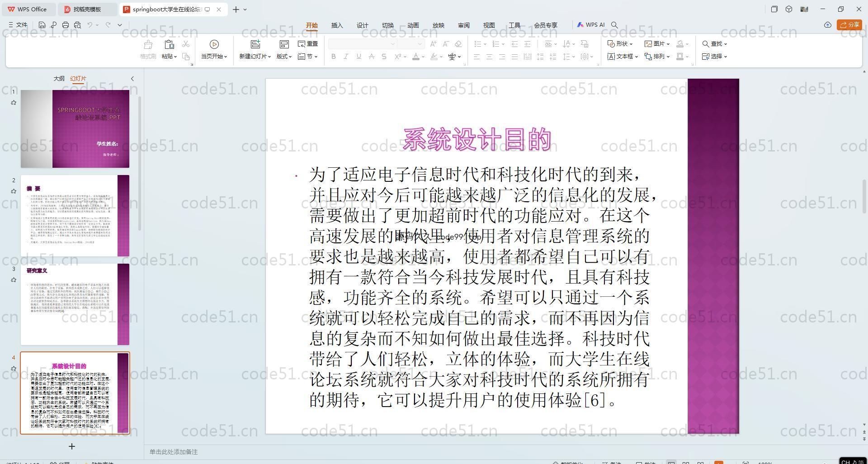Add a new slide with plus button
The height and width of the screenshot is (464, 868).
[x=71, y=446]
